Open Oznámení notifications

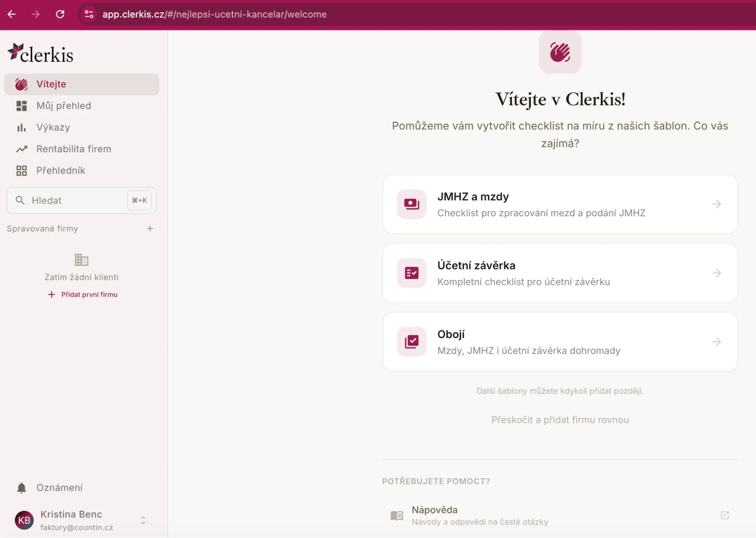tap(82, 488)
